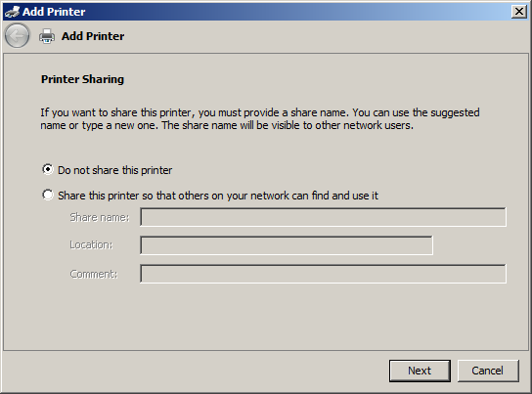This screenshot has height=394, width=532.
Task: Click the printer icon beside the Add Printer header
Action: point(47,36)
